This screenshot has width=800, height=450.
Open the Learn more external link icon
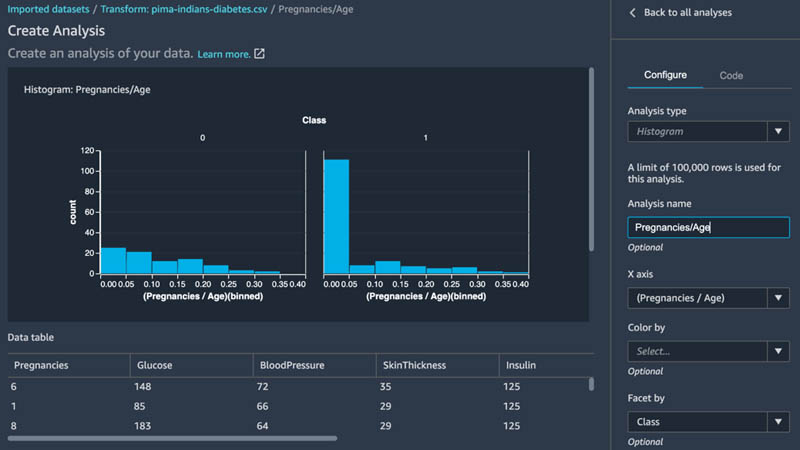[259, 54]
